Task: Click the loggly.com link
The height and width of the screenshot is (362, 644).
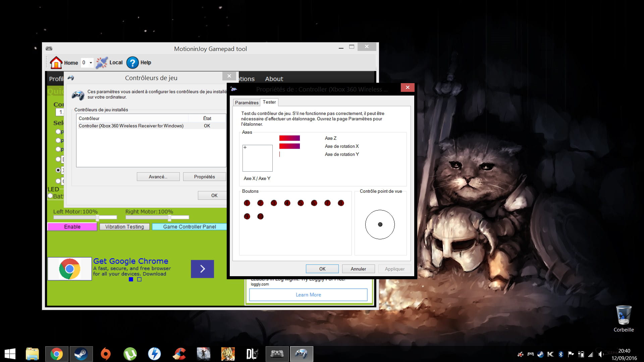Action: click(x=260, y=284)
